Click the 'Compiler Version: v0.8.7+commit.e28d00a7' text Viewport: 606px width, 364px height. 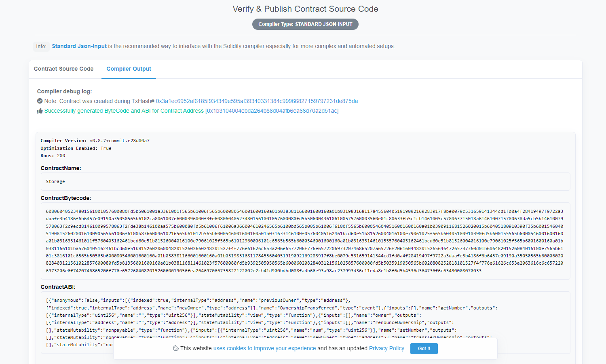[x=95, y=141]
